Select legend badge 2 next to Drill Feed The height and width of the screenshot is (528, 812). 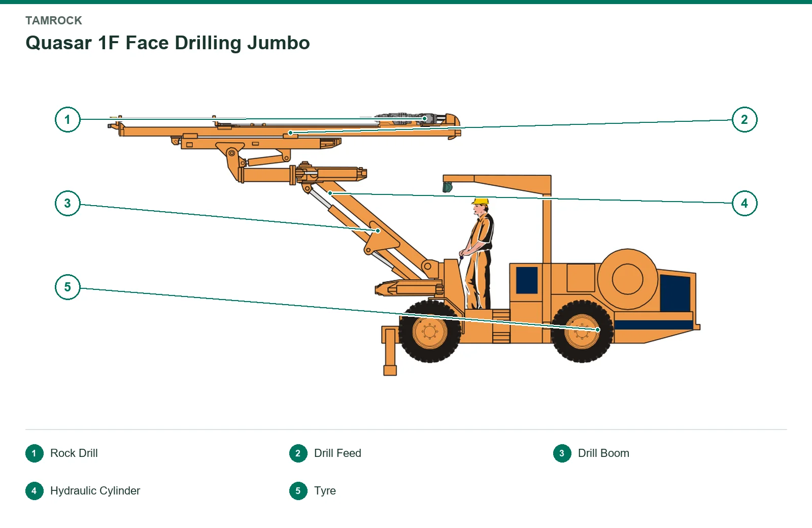tap(298, 453)
